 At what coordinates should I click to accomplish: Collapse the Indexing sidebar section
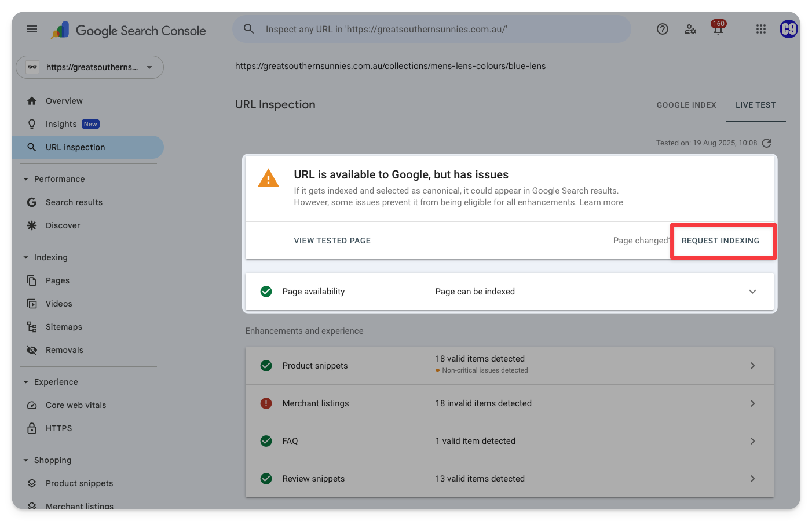(26, 257)
